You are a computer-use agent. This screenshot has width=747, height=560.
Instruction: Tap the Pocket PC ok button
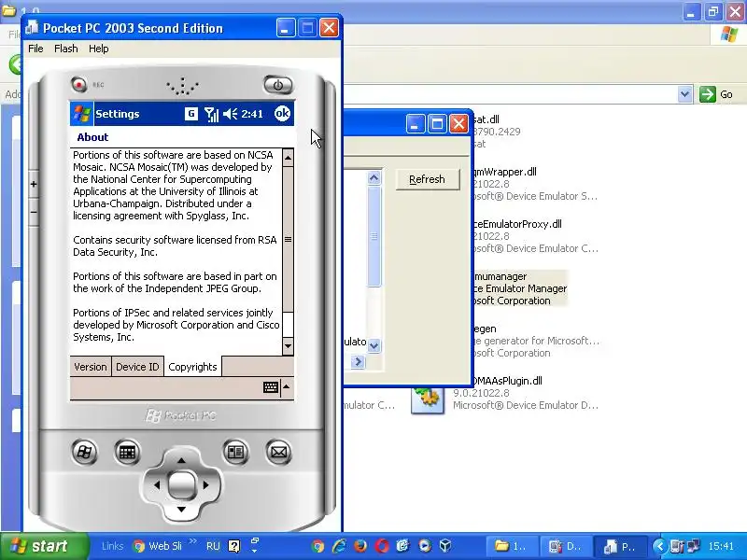point(282,113)
